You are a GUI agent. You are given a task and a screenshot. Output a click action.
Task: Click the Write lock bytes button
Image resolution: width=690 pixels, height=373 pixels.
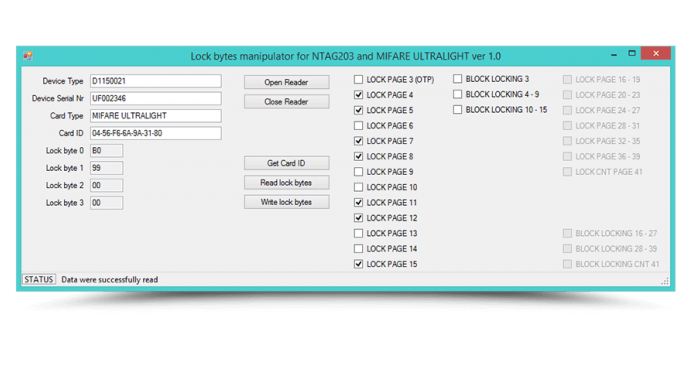tap(286, 202)
